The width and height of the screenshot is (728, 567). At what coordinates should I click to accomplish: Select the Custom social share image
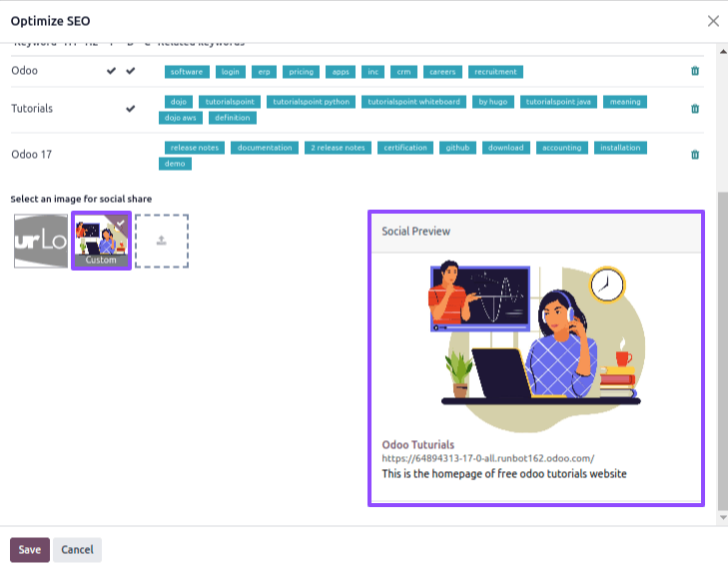coord(101,241)
